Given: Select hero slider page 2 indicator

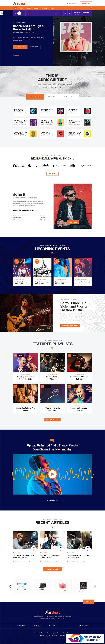Looking at the screenshot, I should 20,55.
